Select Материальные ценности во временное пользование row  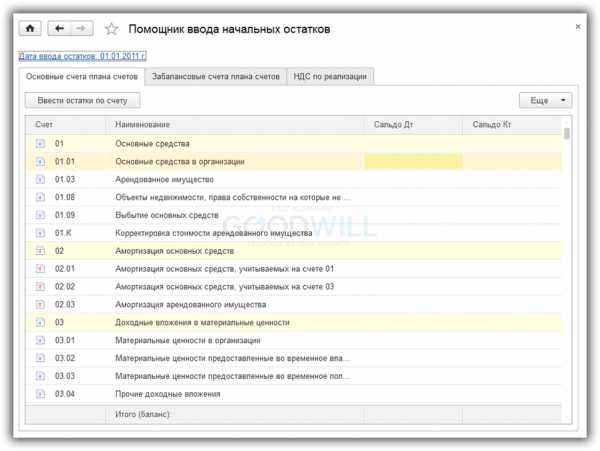(x=293, y=376)
